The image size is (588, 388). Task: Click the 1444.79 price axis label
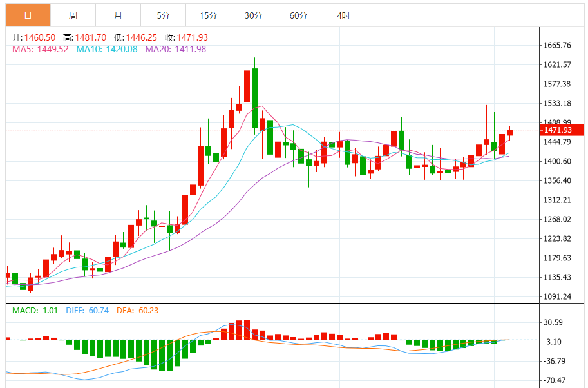point(557,142)
